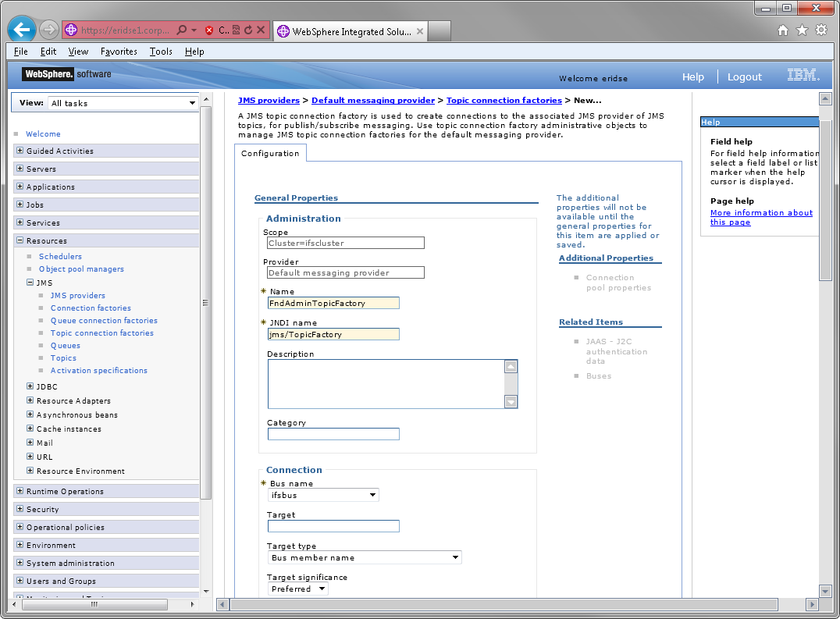Image resolution: width=840 pixels, height=619 pixels.
Task: Click the WebSphere software logo
Action: point(67,74)
